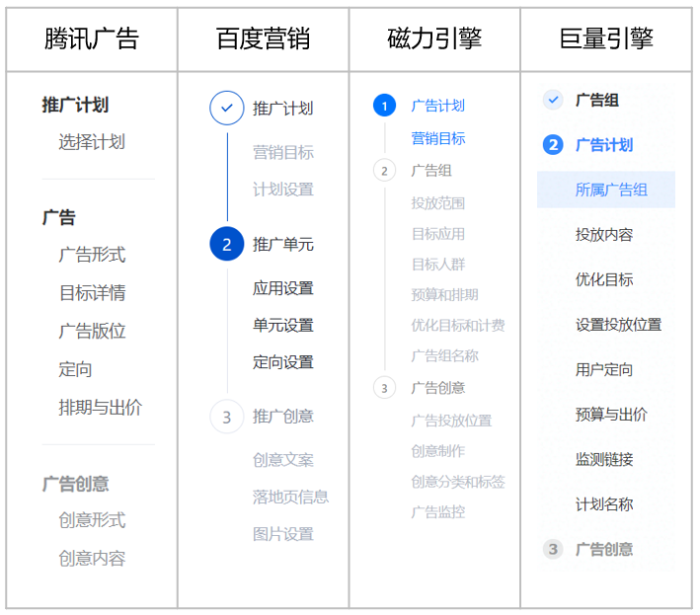
Task: Select 广告计划 step label in 巨量引擎
Action: coord(604,145)
